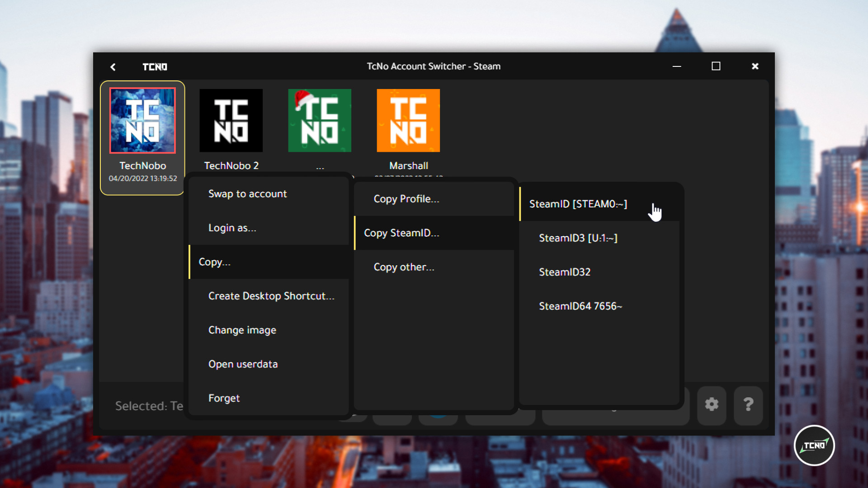
Task: Copy the SteamID64 value
Action: pyautogui.click(x=580, y=306)
